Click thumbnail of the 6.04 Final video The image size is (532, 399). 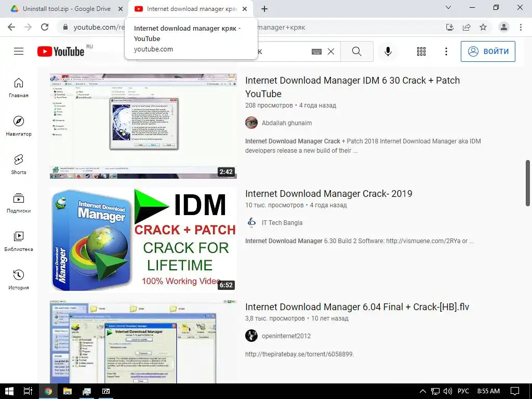pyautogui.click(x=143, y=342)
